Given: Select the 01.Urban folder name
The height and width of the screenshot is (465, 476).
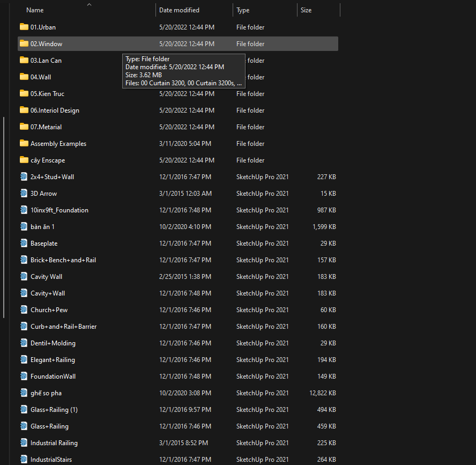Looking at the screenshot, I should tap(43, 27).
